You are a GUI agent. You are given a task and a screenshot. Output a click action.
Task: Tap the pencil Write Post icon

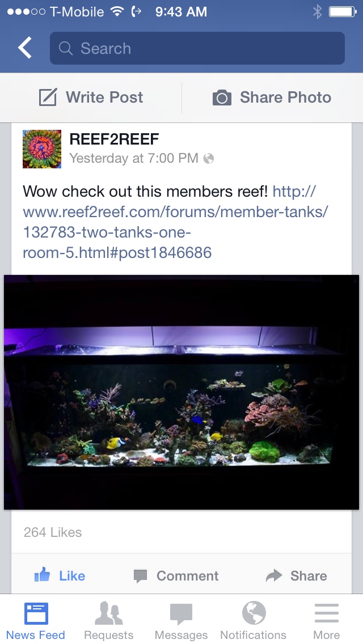[48, 98]
